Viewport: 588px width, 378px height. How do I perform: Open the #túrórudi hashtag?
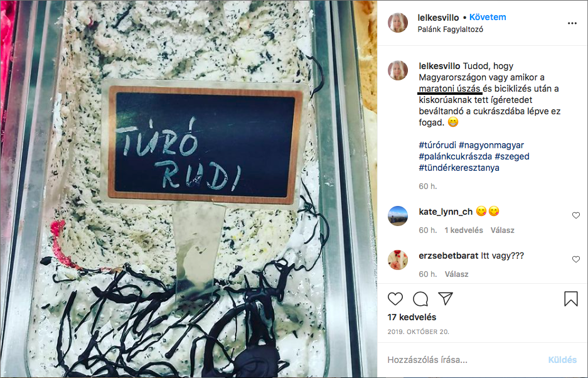click(x=437, y=145)
